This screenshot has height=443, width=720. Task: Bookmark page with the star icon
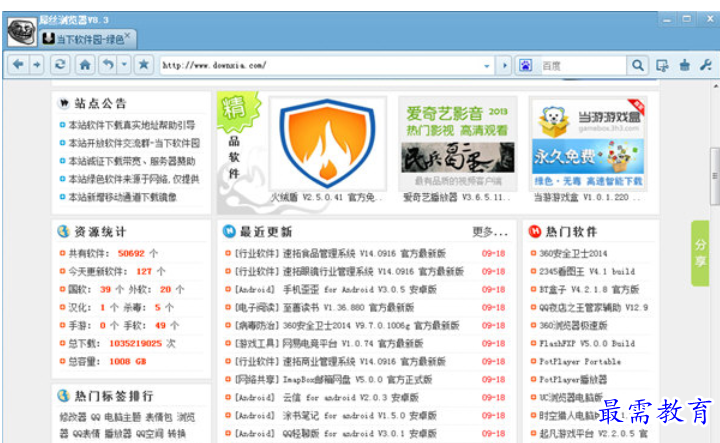pos(143,65)
